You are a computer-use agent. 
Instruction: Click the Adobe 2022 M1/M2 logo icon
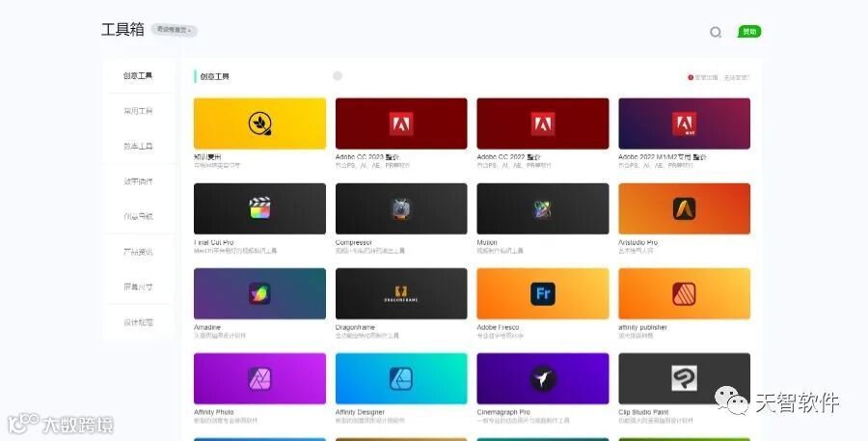684,124
